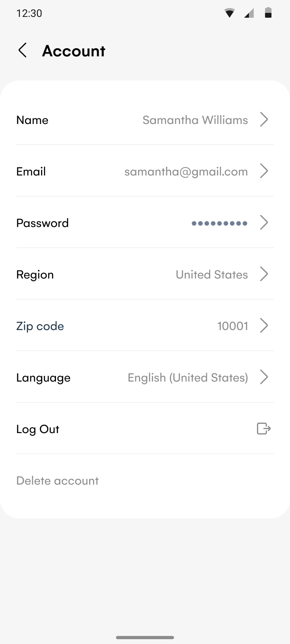
Task: Select the Name label
Action: [x=32, y=120]
